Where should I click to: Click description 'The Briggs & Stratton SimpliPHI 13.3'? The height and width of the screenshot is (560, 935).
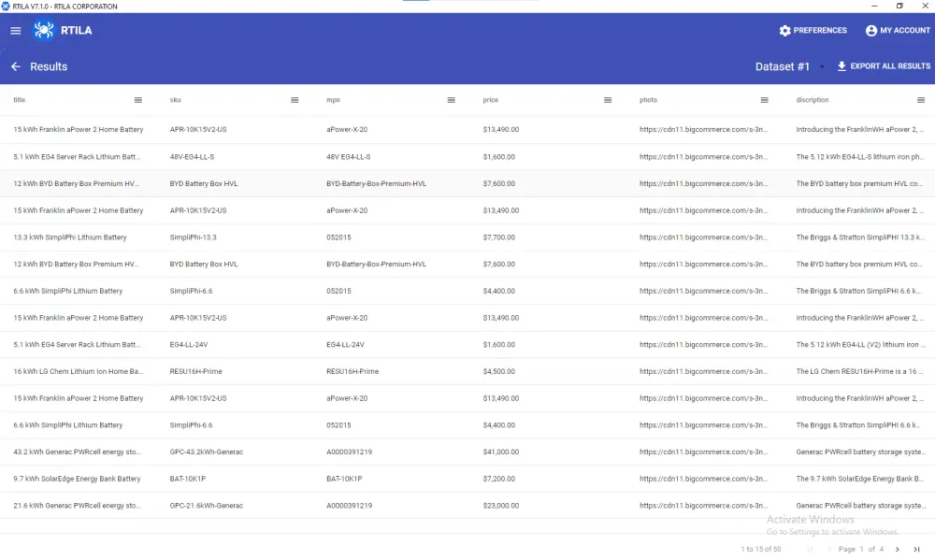[860, 237]
